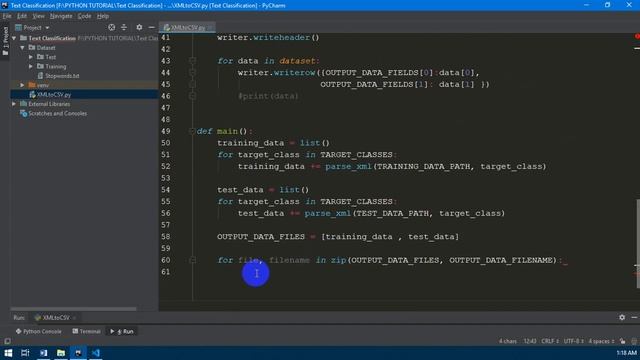Expand the Test folder

[31, 57]
